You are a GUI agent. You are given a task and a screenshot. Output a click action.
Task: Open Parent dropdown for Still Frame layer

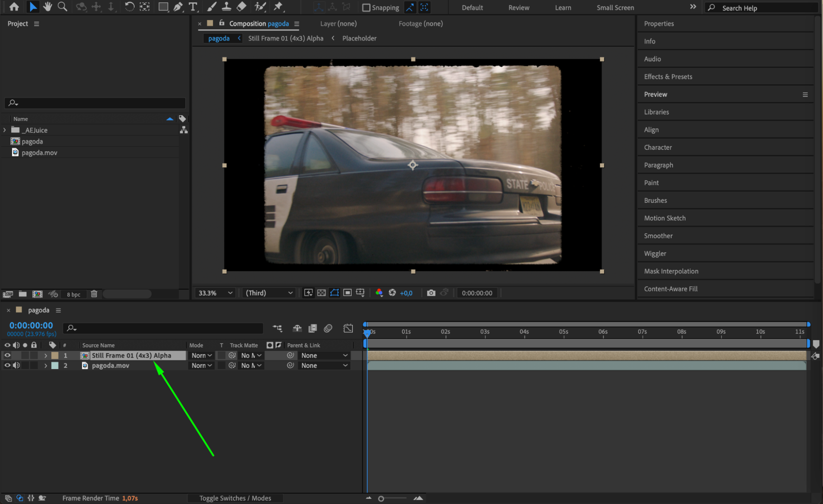[x=324, y=355]
